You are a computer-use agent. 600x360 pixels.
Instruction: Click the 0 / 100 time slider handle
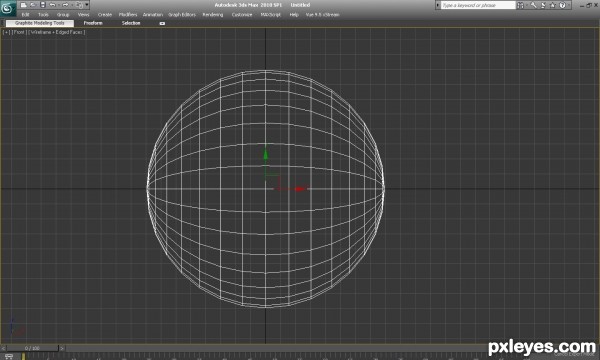32,348
